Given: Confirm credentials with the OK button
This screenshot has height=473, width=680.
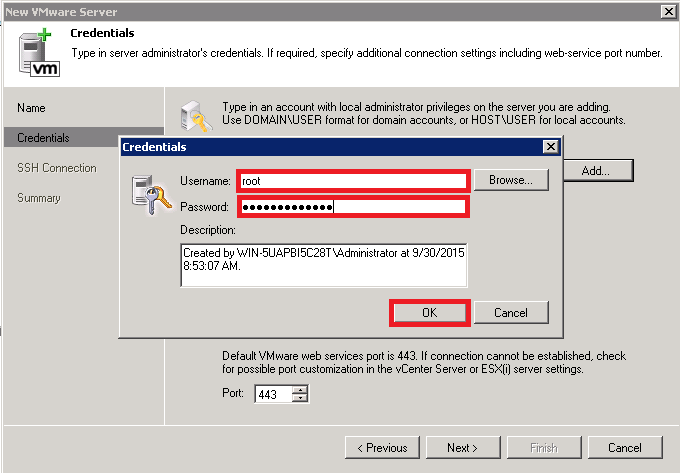Looking at the screenshot, I should pyautogui.click(x=429, y=313).
